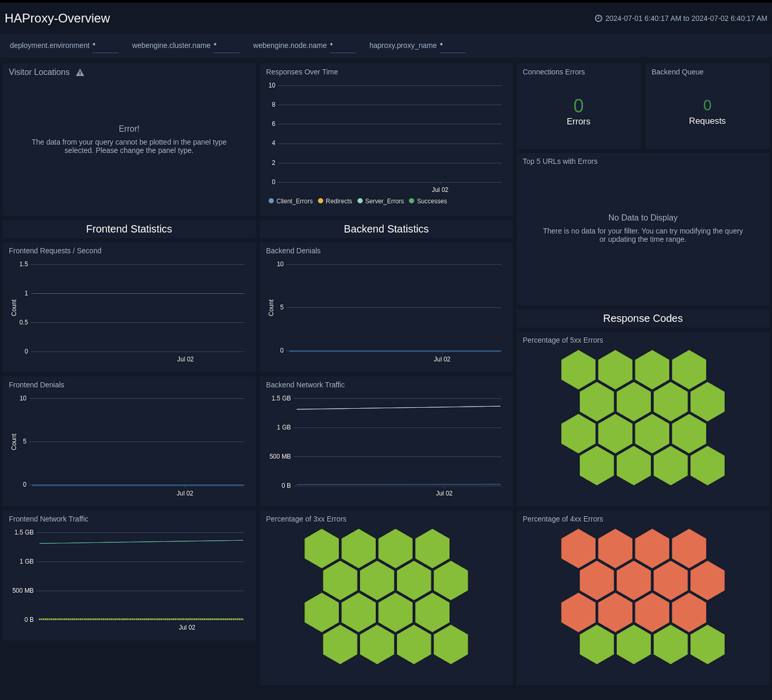Click the Response Codes section header

point(643,318)
